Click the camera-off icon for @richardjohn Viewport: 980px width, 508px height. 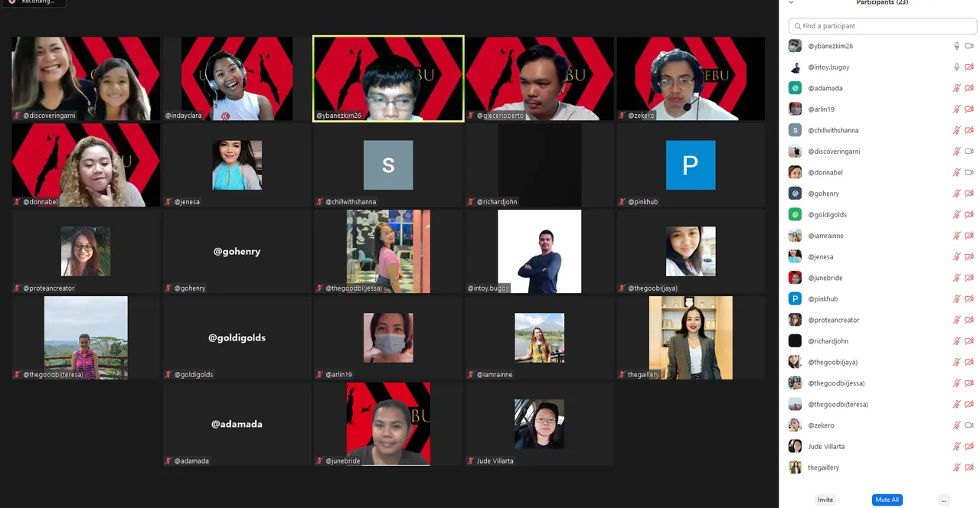pos(969,340)
